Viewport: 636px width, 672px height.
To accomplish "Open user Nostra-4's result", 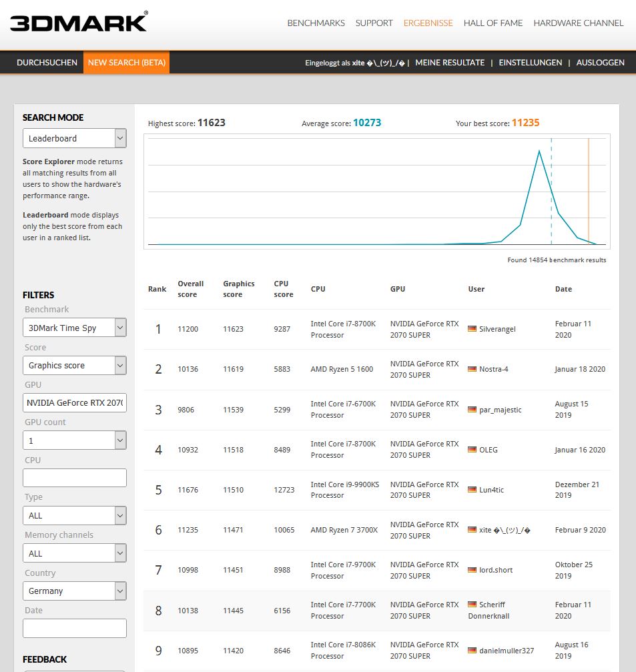I will 493,369.
